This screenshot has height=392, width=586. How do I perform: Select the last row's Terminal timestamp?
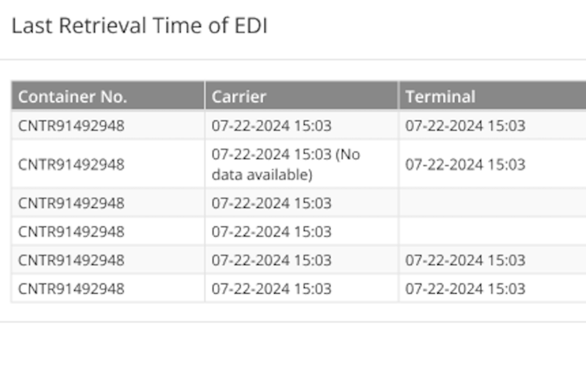point(465,288)
